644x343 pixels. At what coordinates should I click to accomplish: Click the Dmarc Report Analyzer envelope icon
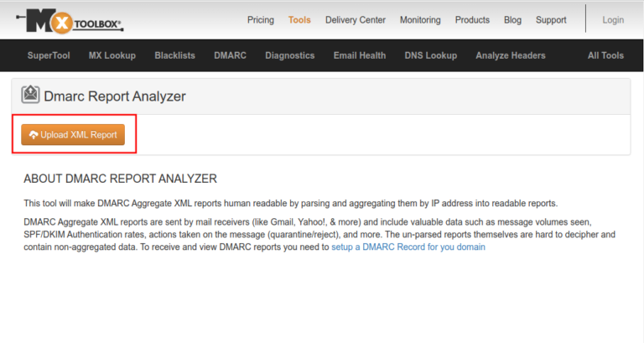point(30,95)
